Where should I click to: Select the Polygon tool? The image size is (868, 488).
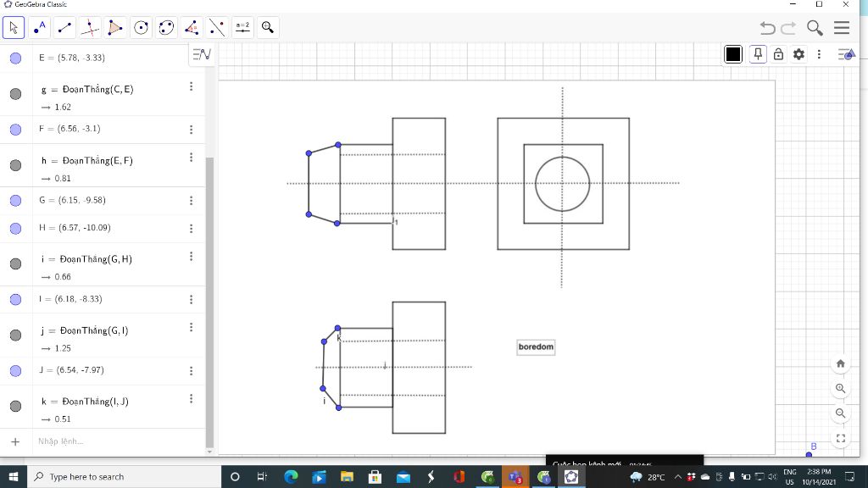pyautogui.click(x=115, y=28)
